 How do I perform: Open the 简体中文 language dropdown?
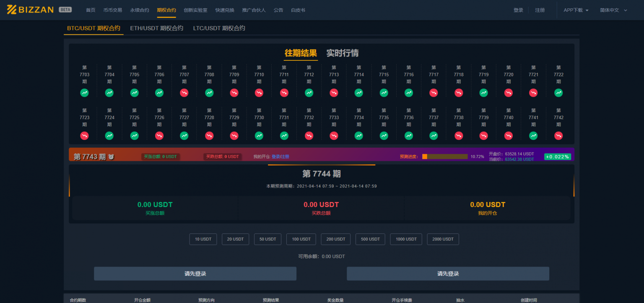pyautogui.click(x=613, y=10)
